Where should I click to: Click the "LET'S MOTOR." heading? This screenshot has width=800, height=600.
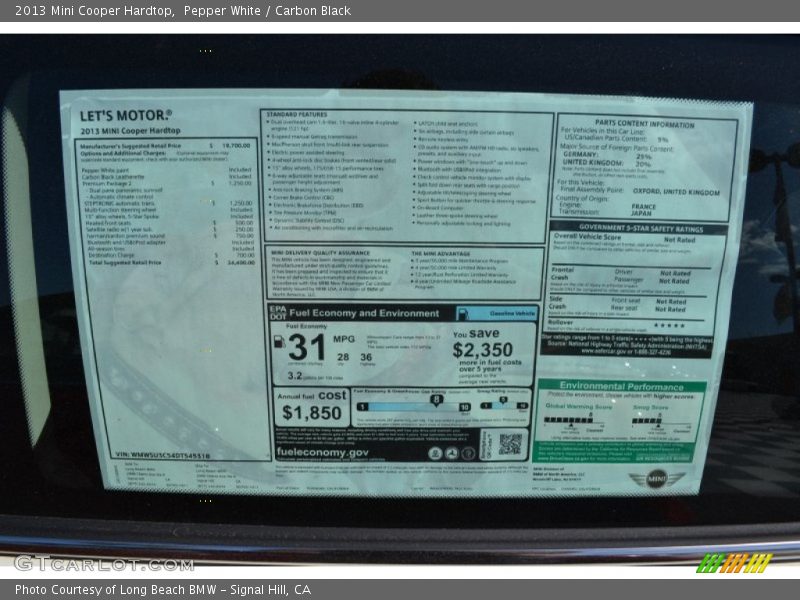126,116
